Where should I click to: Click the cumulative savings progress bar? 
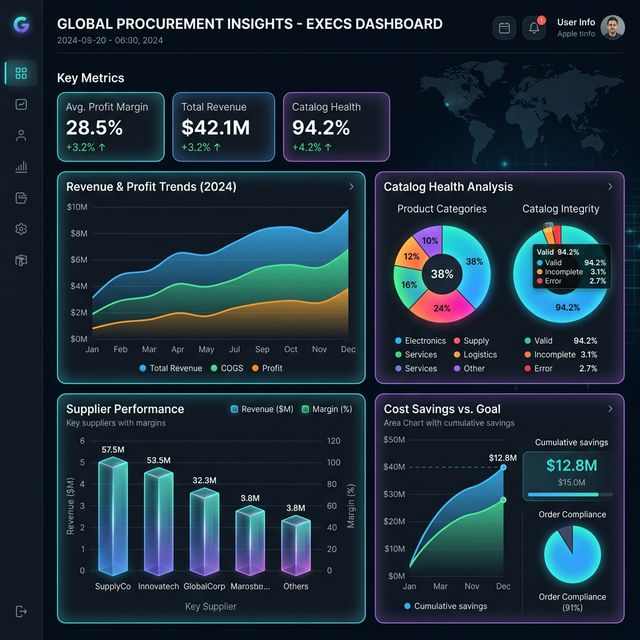point(571,494)
